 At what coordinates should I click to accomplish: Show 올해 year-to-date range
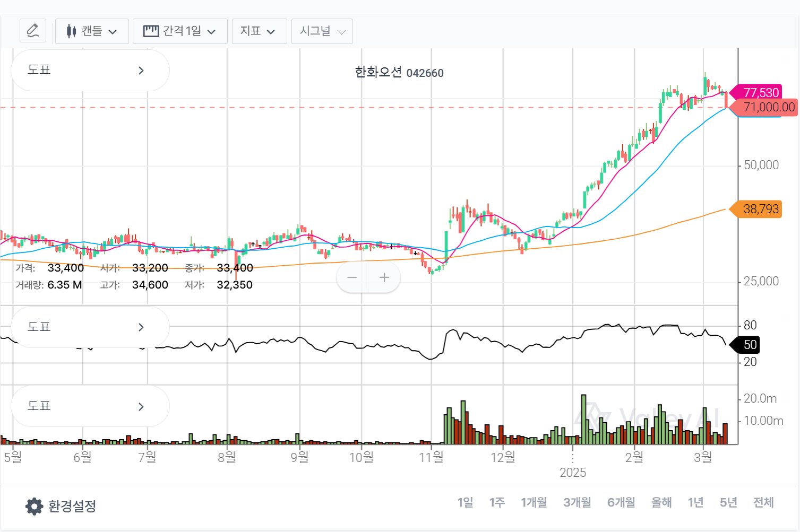(x=661, y=502)
